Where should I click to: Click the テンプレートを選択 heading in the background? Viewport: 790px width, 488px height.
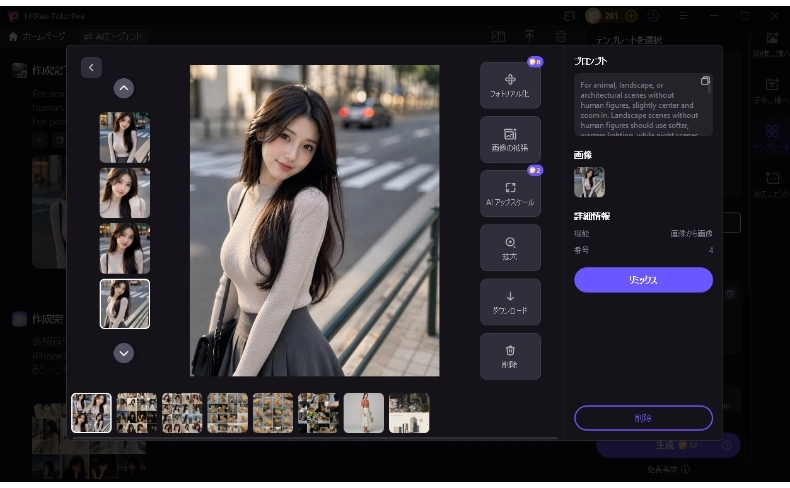[x=628, y=40]
